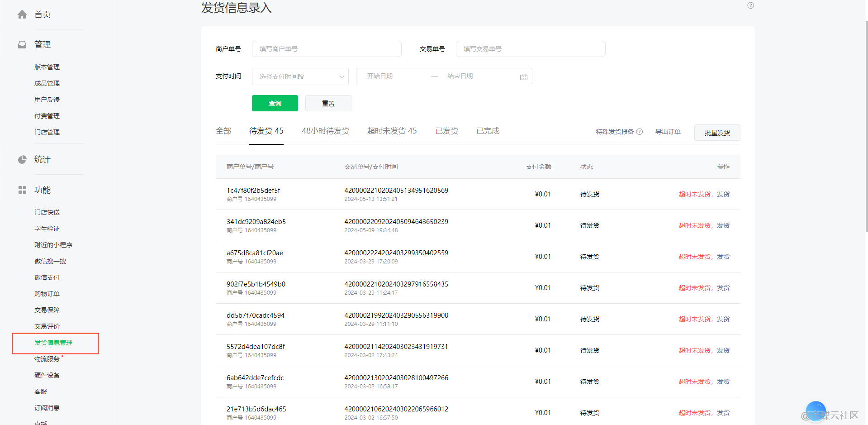Click help icon next to 特殊发货报备
Screen dimensions: 868x425
tap(639, 132)
